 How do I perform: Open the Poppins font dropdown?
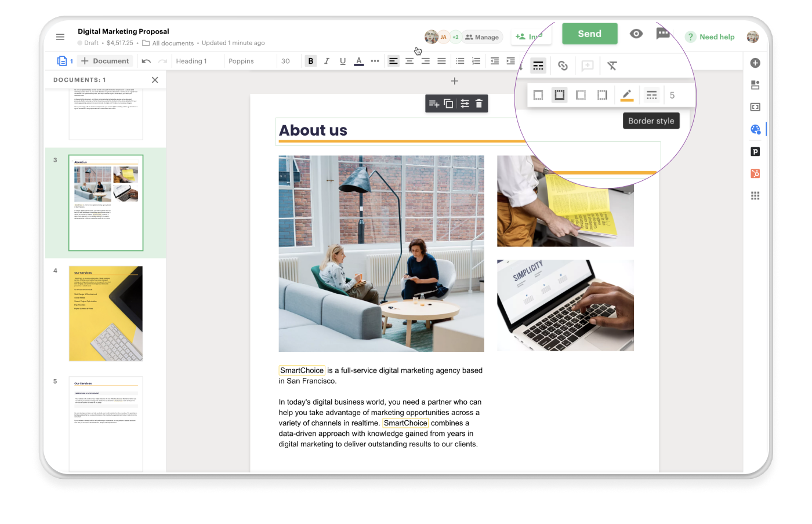click(x=241, y=61)
